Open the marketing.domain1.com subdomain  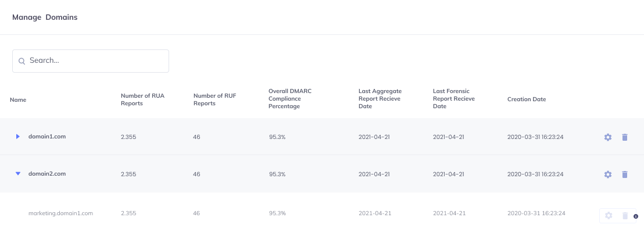coord(61,213)
